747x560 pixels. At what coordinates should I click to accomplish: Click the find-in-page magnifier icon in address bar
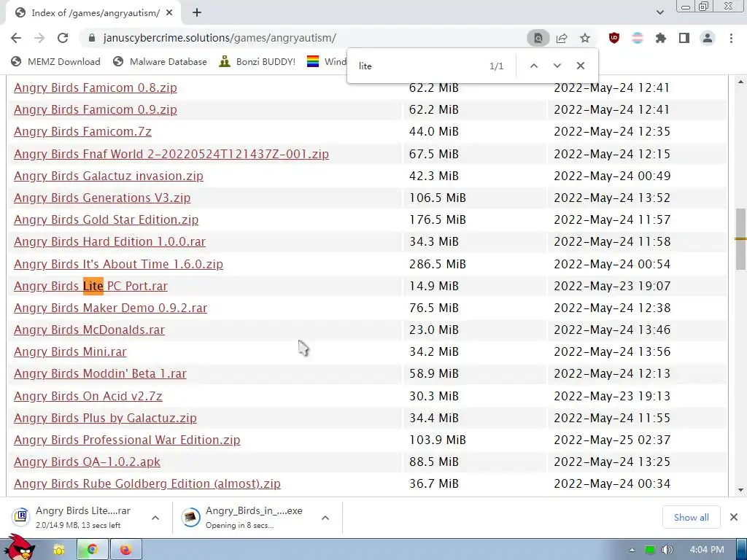tap(538, 38)
